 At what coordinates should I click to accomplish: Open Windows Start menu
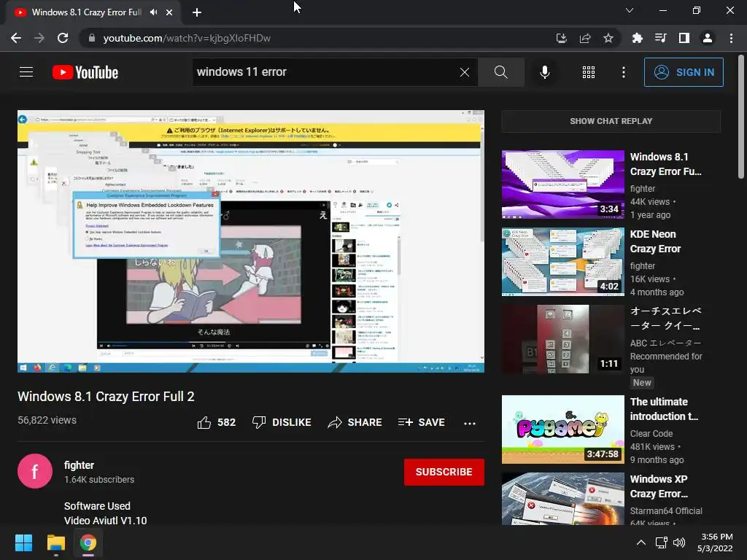click(23, 542)
